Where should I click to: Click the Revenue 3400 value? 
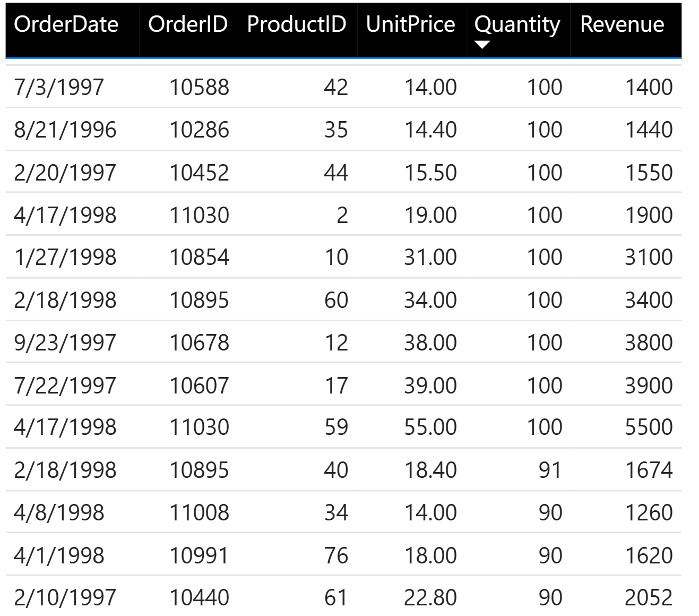pyautogui.click(x=649, y=300)
